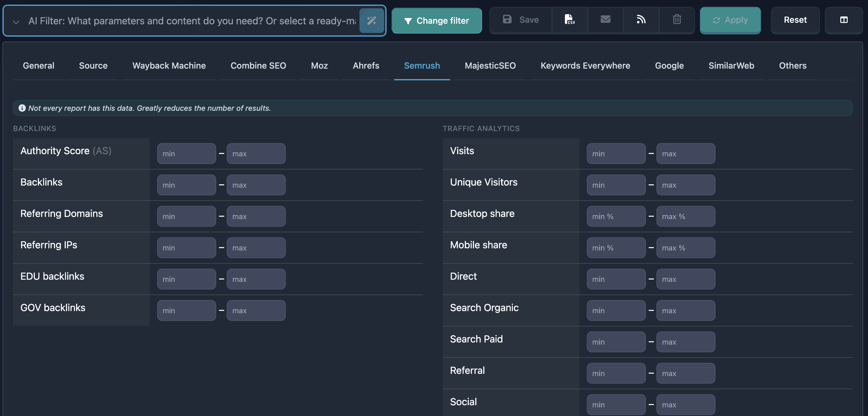
Task: Select the Semrush tab
Action: click(x=422, y=66)
